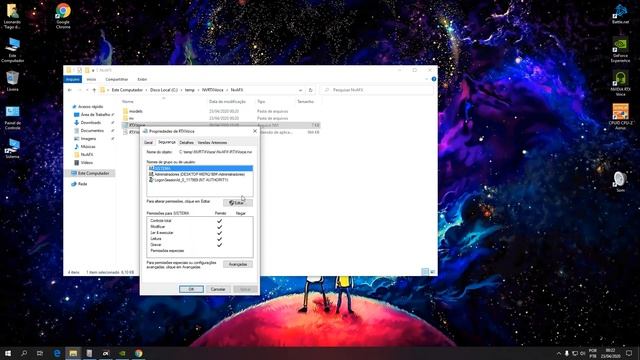Click Este Computador in the address breadcrumb

(x=127, y=90)
